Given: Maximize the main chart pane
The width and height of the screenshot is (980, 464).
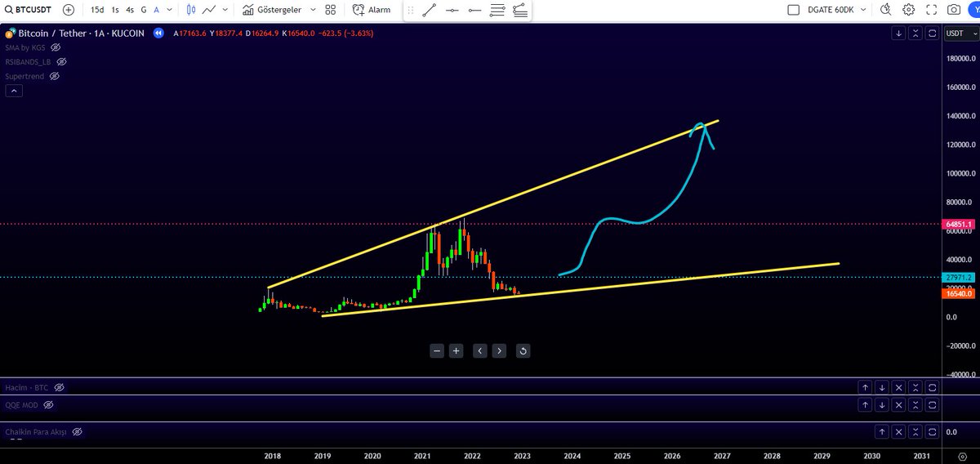Looking at the screenshot, I should point(933,33).
